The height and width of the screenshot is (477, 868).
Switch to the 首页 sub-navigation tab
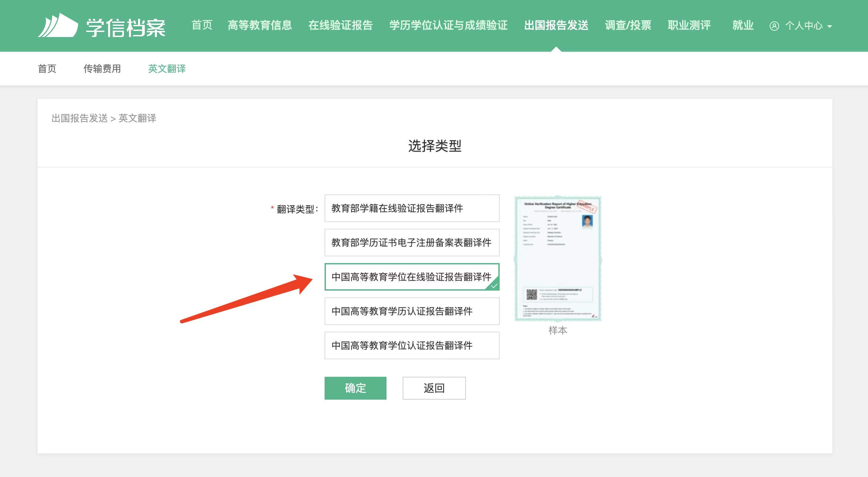point(47,68)
